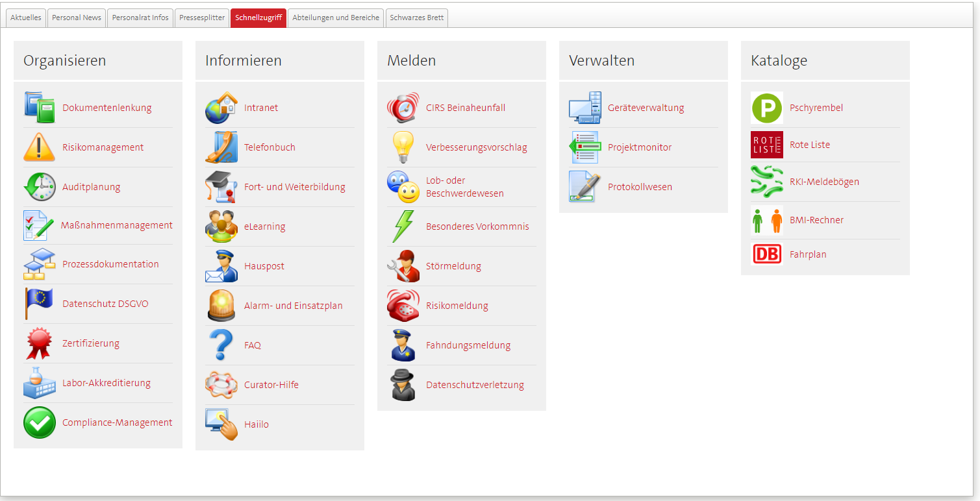Select the Geräteverwaltung computer icon
980x501 pixels.
(x=584, y=108)
